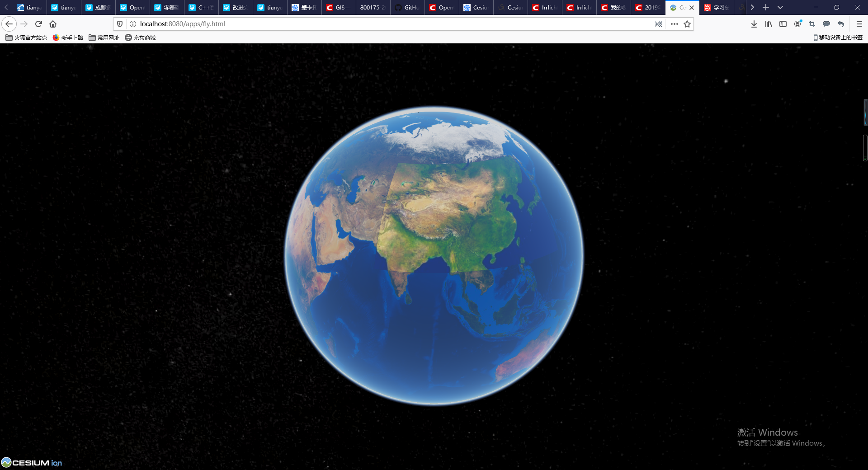
Task: Open tracking protection shield in address bar
Action: (x=120, y=24)
